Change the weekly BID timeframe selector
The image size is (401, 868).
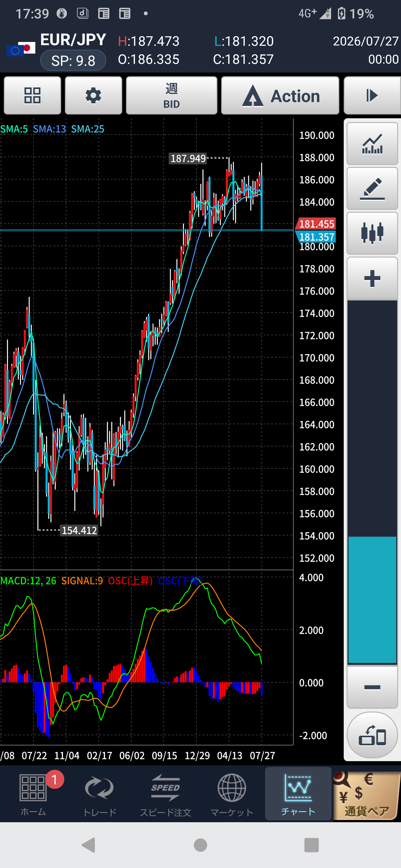point(172,96)
